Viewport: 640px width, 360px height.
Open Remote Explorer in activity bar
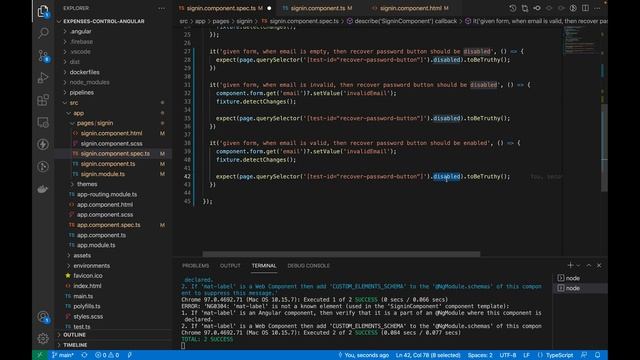[x=43, y=122]
